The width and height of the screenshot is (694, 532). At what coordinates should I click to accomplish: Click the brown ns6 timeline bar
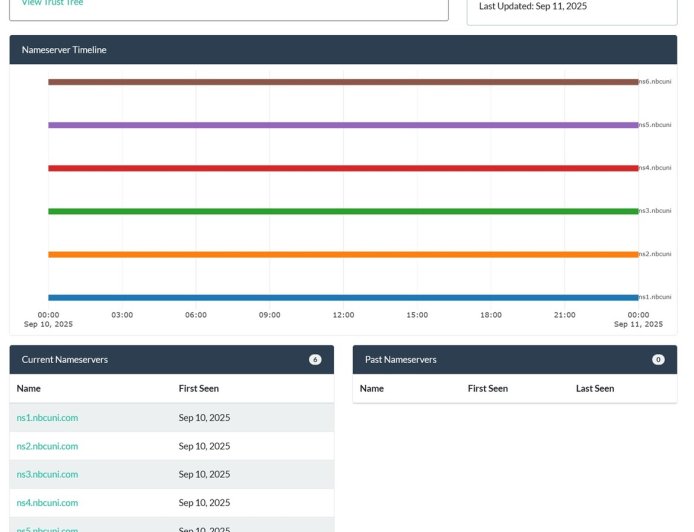[342, 82]
